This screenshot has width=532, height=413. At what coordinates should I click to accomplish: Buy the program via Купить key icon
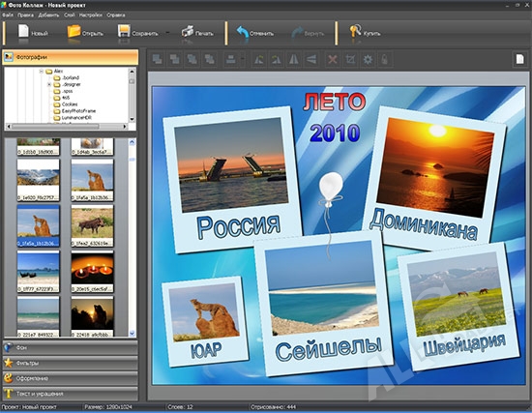355,31
